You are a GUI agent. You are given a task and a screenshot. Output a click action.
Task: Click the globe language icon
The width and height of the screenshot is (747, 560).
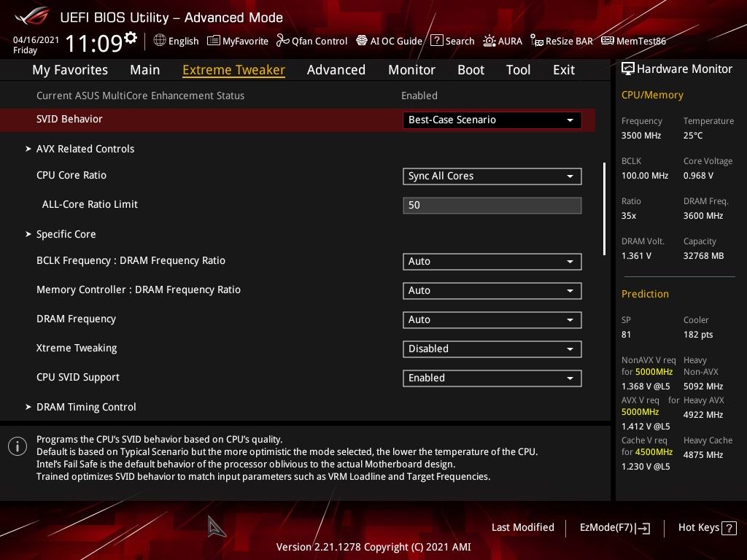click(160, 41)
